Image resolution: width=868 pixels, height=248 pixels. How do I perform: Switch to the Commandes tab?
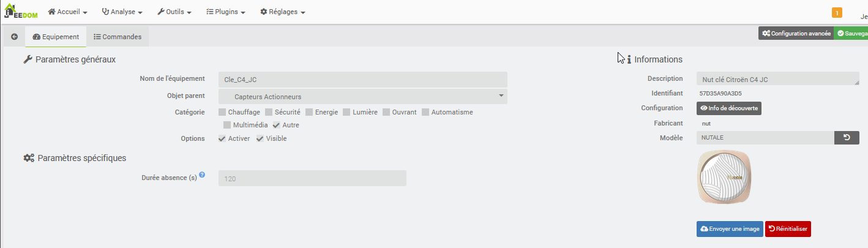[118, 37]
